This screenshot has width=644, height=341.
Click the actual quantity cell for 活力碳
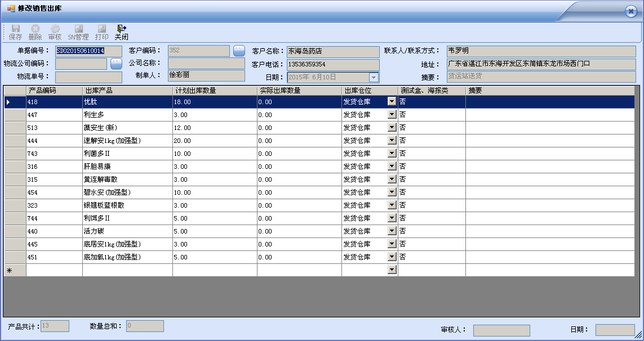tap(299, 231)
